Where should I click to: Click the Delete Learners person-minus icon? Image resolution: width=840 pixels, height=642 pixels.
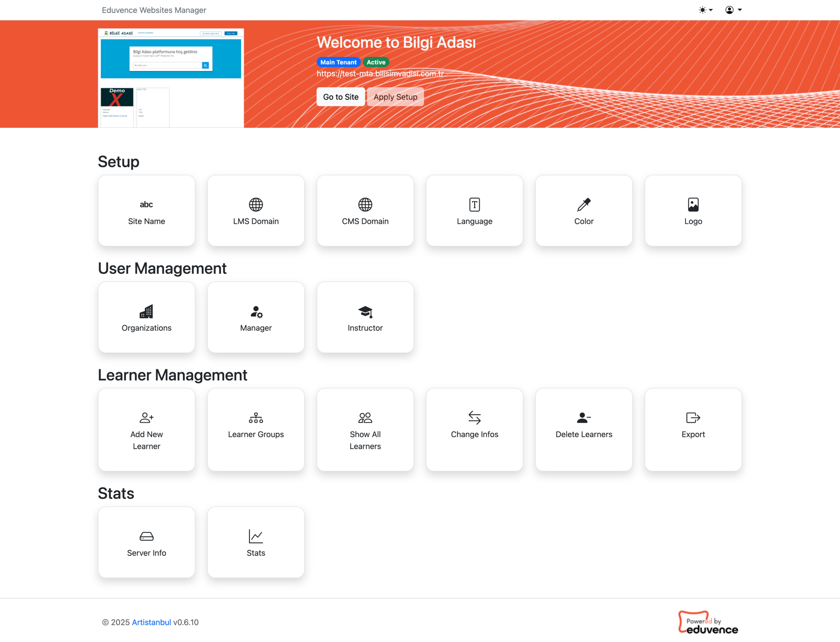(x=584, y=417)
